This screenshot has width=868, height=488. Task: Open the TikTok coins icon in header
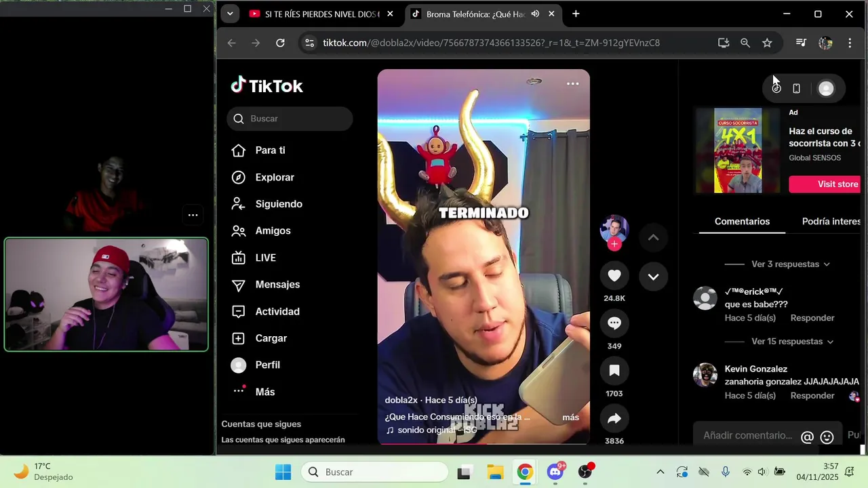tap(776, 88)
